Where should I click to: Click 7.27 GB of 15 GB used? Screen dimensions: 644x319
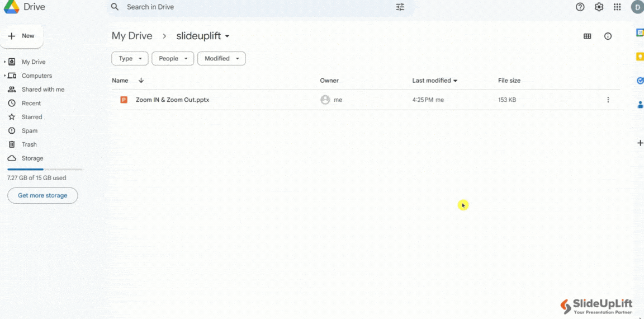[36, 178]
